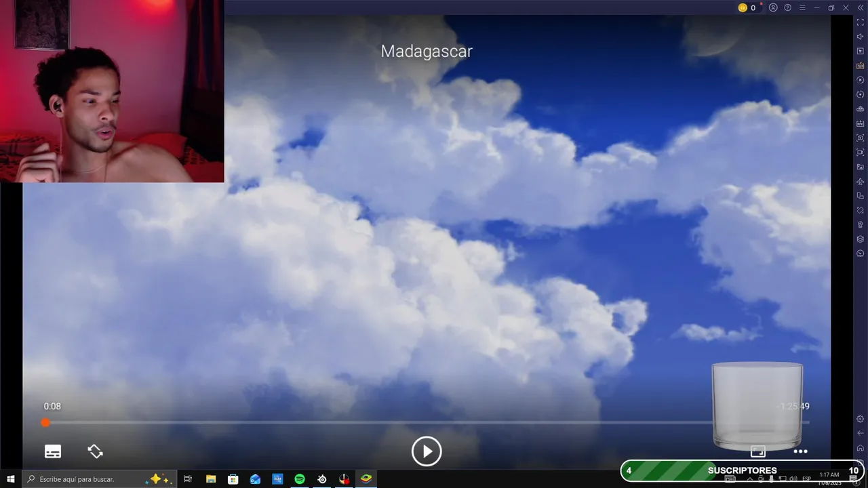Click the BlueStacks volume speaker icon
Screen dimensions: 868x488
(861, 37)
